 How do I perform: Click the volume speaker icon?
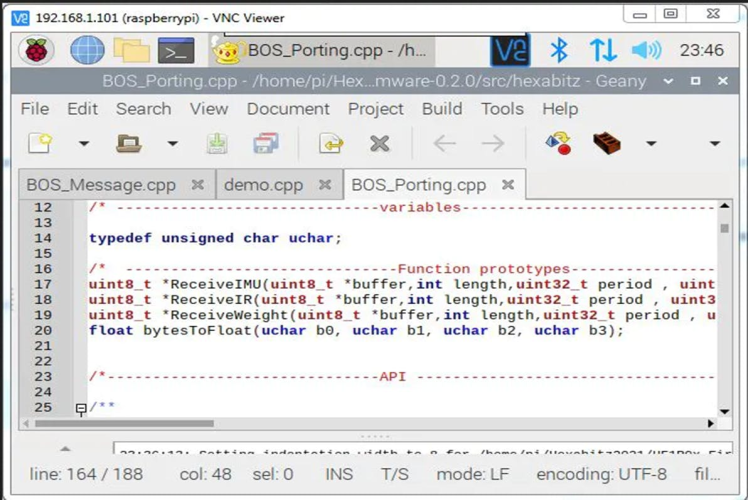pos(646,50)
